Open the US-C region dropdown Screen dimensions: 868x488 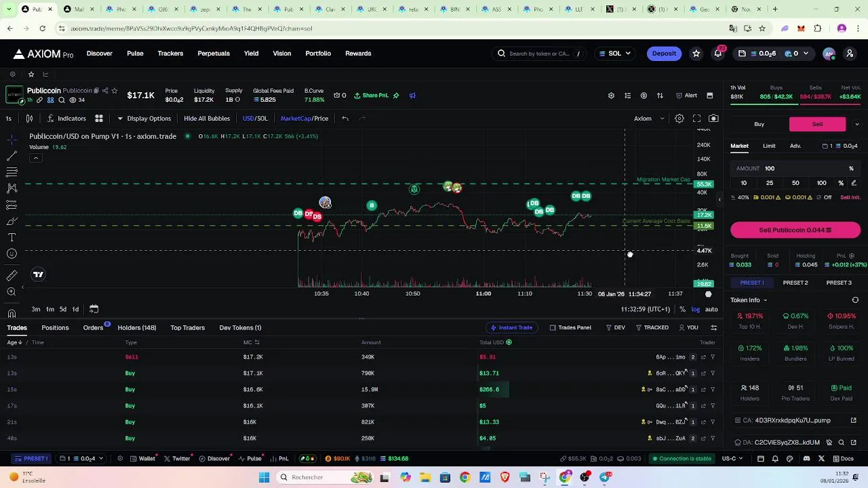732,459
